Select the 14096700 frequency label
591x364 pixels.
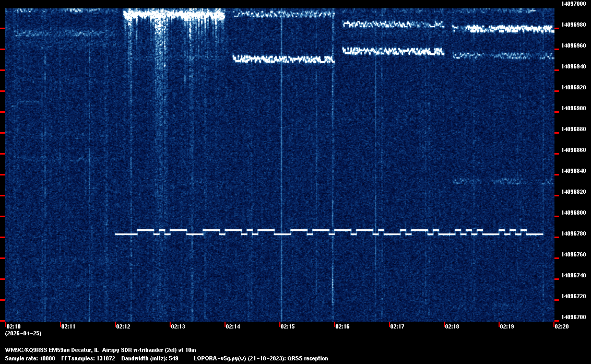(x=573, y=317)
